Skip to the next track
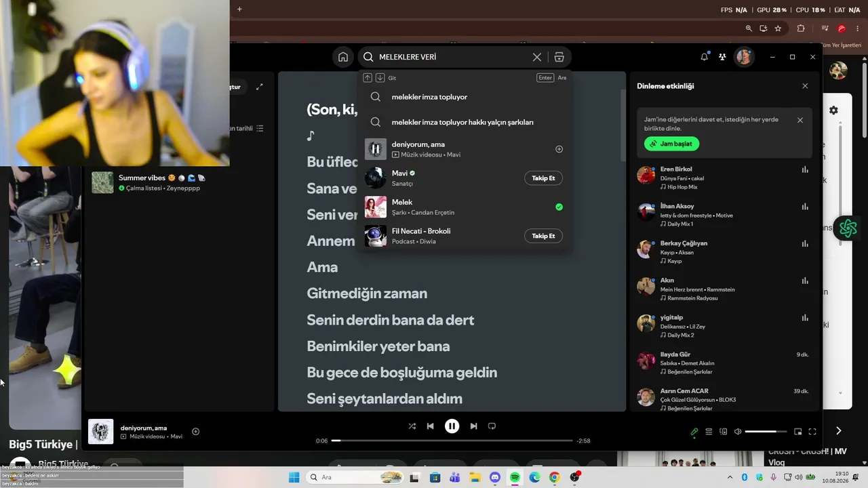 coord(473,426)
